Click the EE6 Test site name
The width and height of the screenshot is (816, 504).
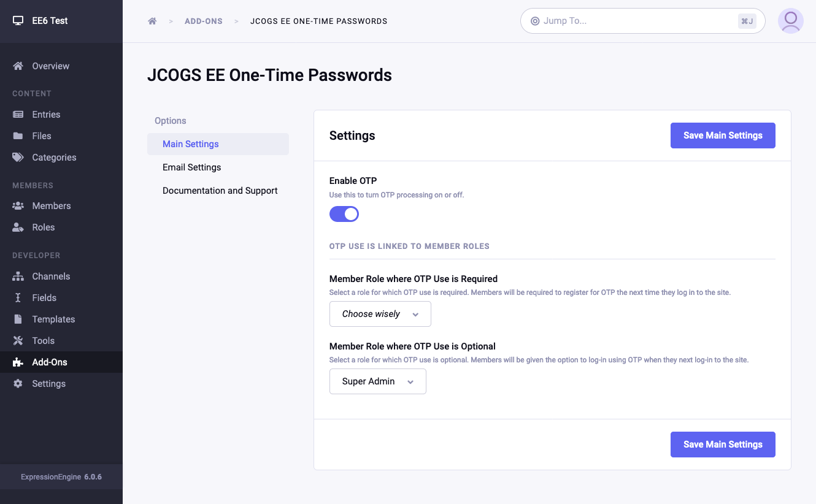(x=50, y=21)
